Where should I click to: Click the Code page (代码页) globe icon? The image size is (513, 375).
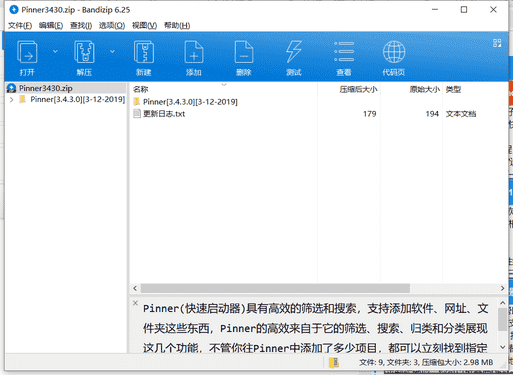click(x=394, y=52)
